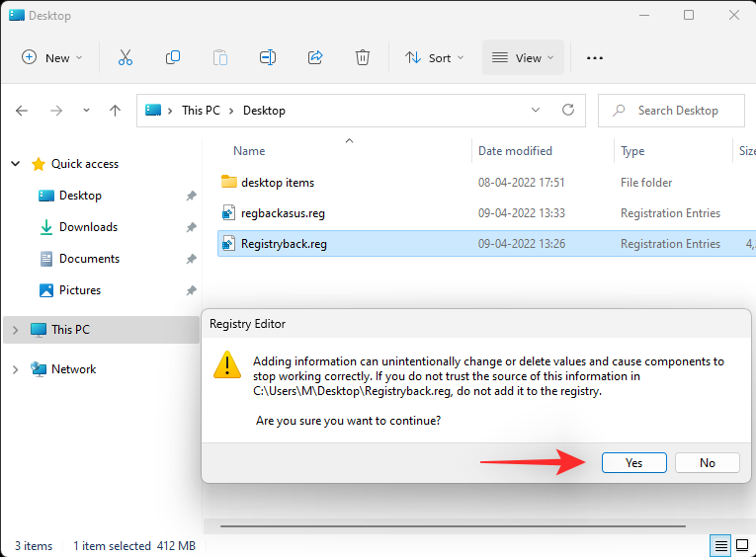The height and width of the screenshot is (557, 756).
Task: Open the View layout dropdown
Action: tap(523, 58)
